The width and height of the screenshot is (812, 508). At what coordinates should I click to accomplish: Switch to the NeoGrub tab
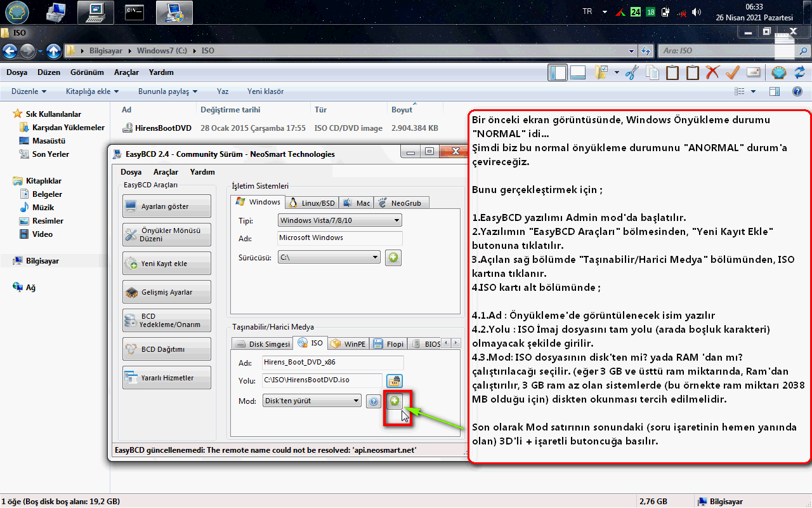click(402, 203)
